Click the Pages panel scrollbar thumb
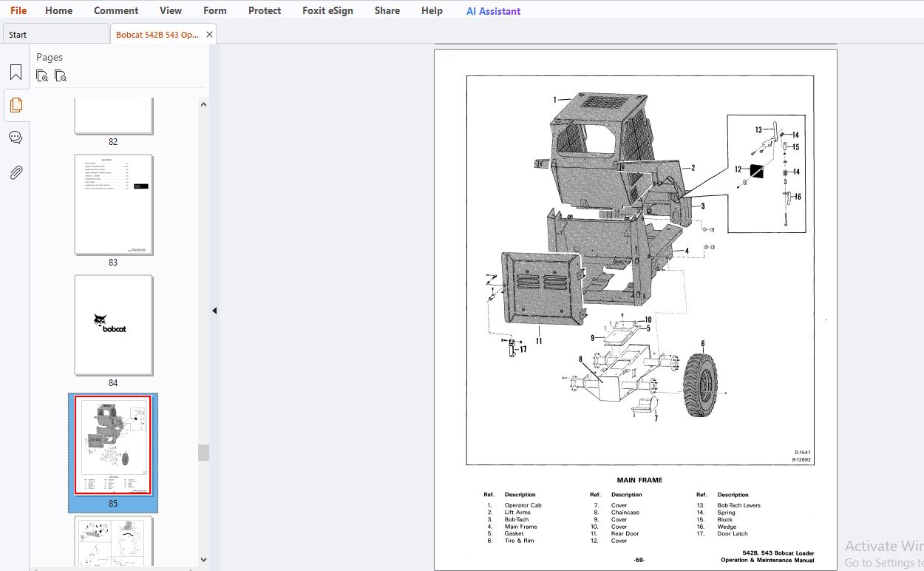Viewport: 924px width, 571px height. 203,453
